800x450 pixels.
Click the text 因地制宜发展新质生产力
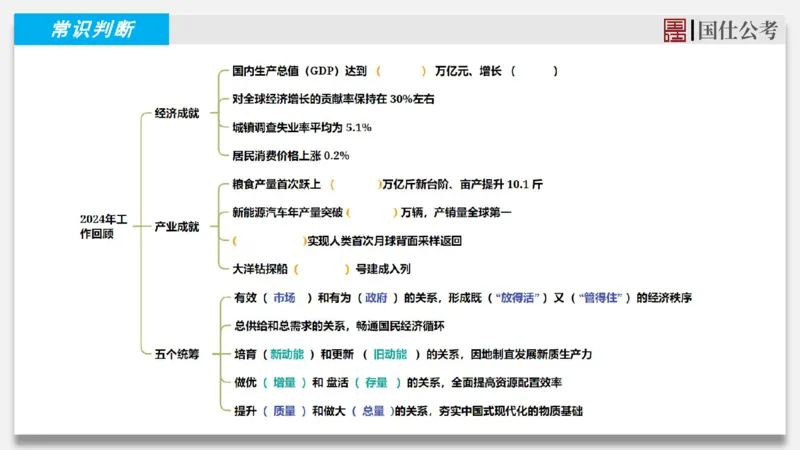[x=531, y=354]
